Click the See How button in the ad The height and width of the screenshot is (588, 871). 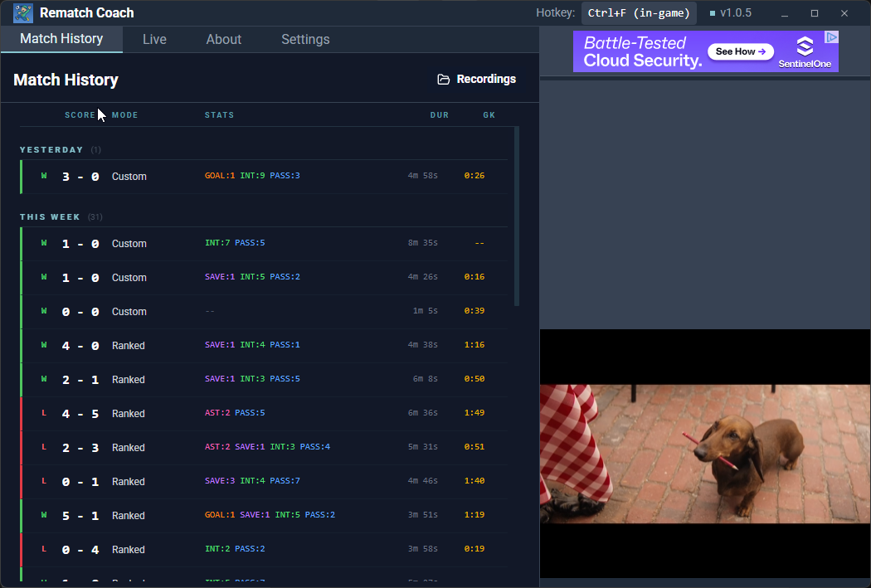tap(739, 51)
